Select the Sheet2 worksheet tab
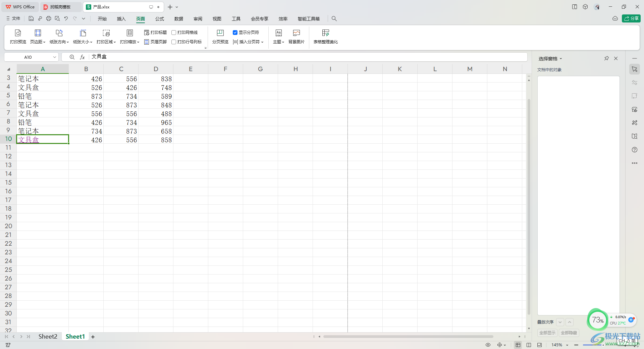Image resolution: width=644 pixels, height=349 pixels. 48,337
